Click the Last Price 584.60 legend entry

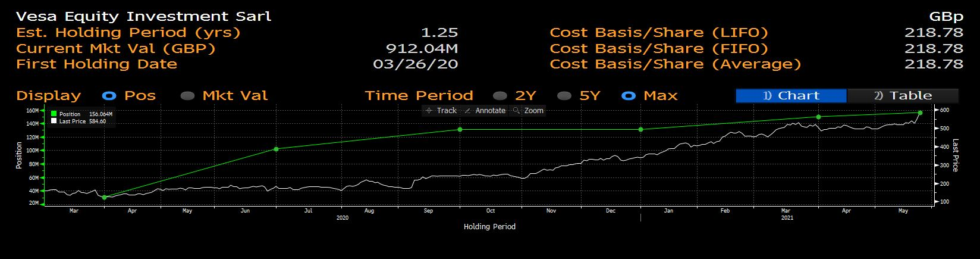[x=78, y=121]
